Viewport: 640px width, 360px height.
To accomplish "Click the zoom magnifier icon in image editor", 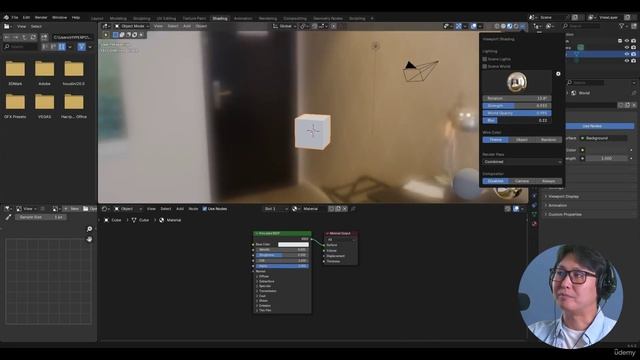I will [x=89, y=229].
